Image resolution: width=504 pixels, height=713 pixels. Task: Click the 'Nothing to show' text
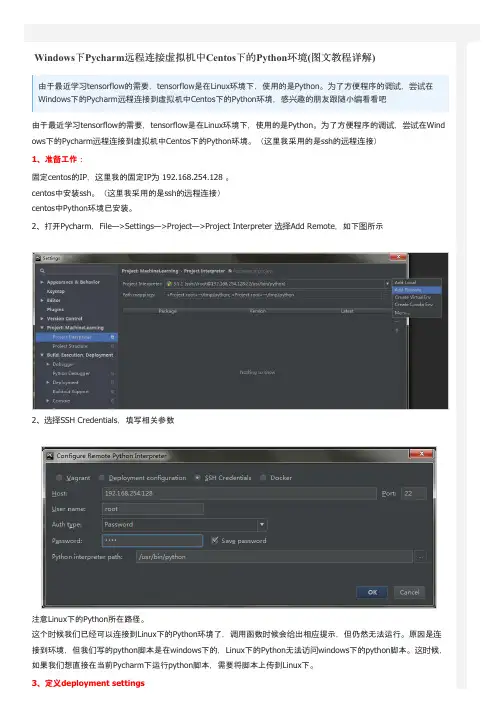pos(257,372)
